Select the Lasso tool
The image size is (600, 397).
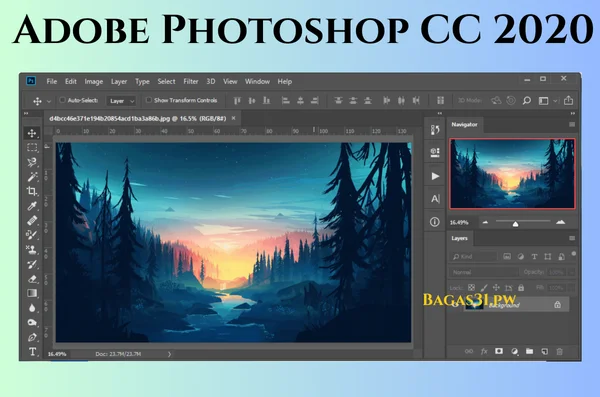32,162
